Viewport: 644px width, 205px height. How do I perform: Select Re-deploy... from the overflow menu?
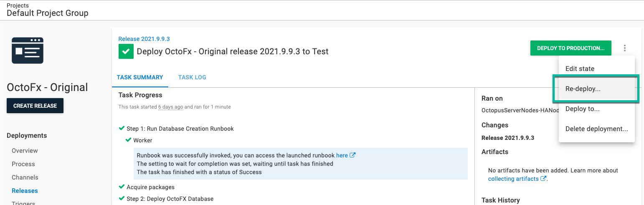coord(583,89)
